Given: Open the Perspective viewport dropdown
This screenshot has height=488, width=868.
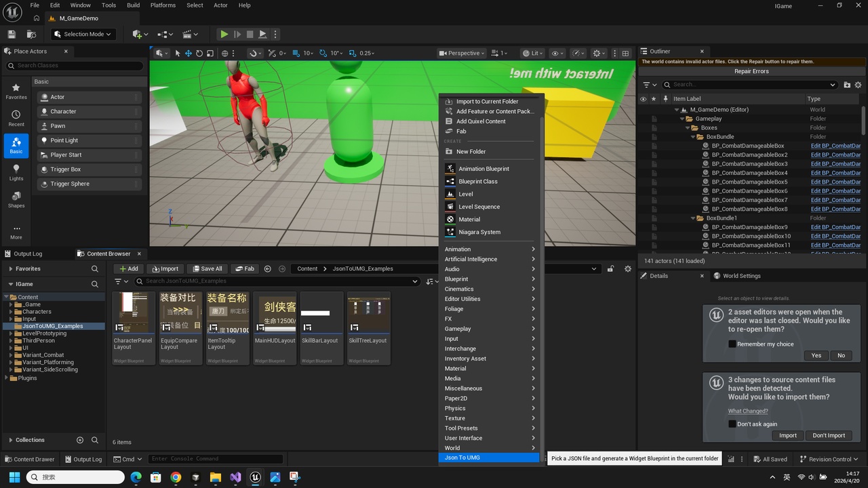Looking at the screenshot, I should (x=462, y=53).
